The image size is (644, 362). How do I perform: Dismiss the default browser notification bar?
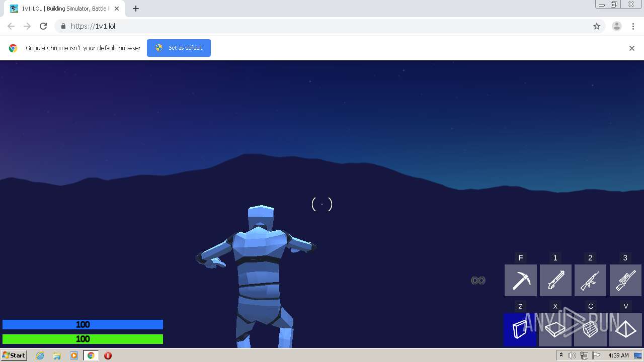(632, 48)
